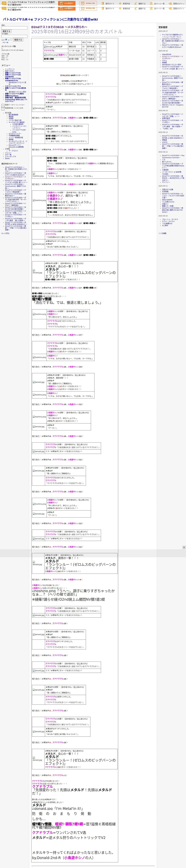Open 旧wiki menu link

point(7,158)
